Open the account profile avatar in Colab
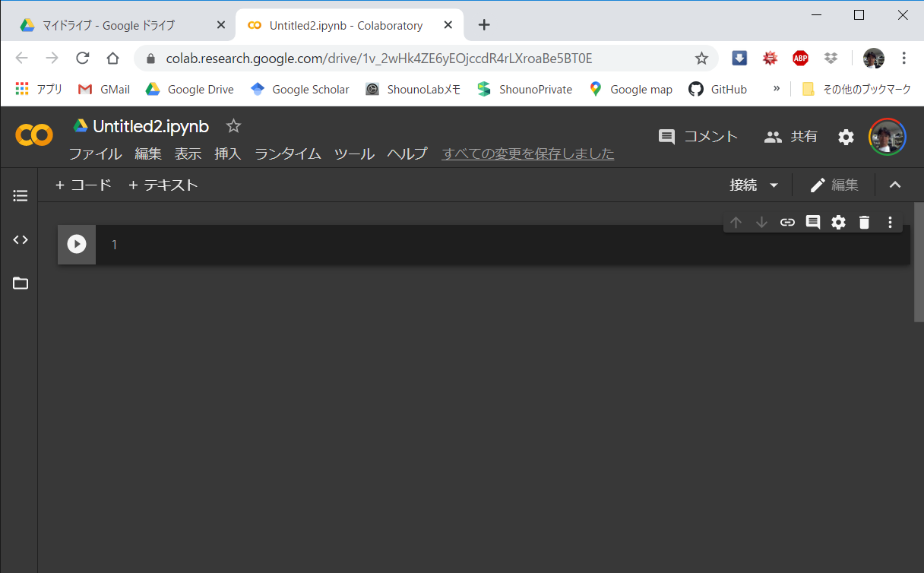Screen dimensions: 924x573 tap(888, 137)
